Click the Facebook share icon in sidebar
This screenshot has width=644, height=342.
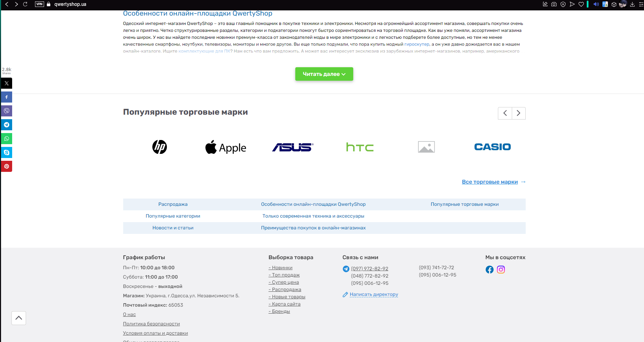click(x=7, y=97)
